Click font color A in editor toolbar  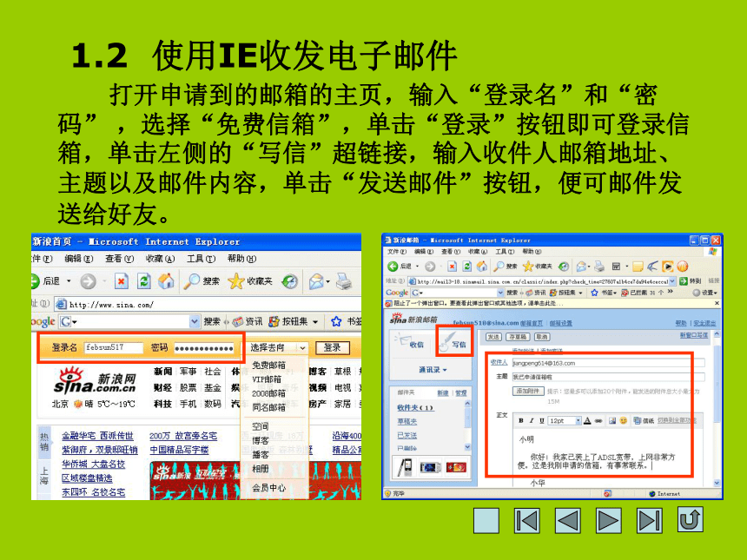coord(587,420)
